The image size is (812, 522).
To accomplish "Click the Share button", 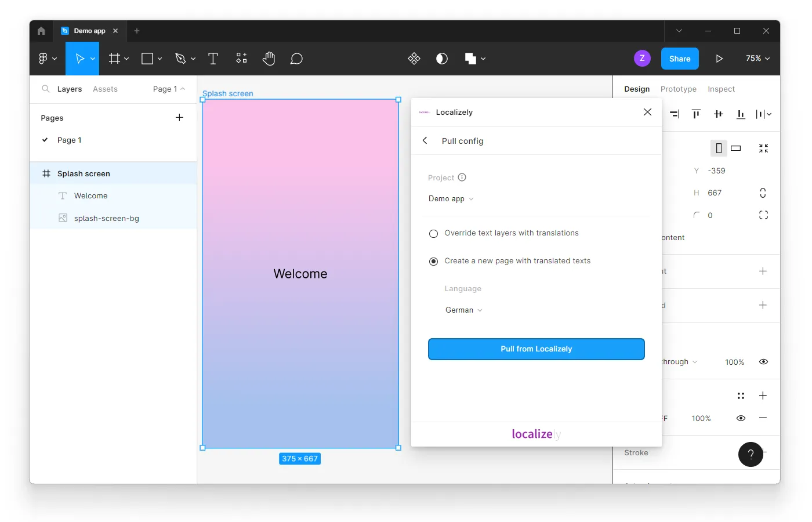I will pos(680,59).
